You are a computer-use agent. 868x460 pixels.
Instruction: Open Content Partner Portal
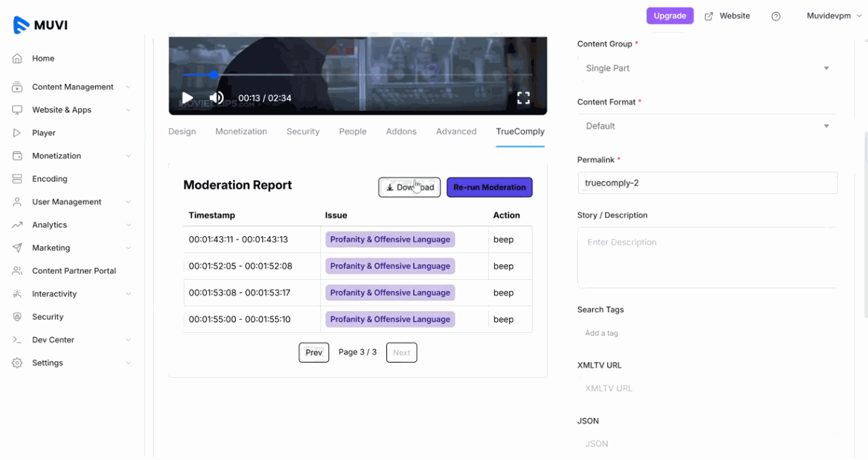click(74, 271)
